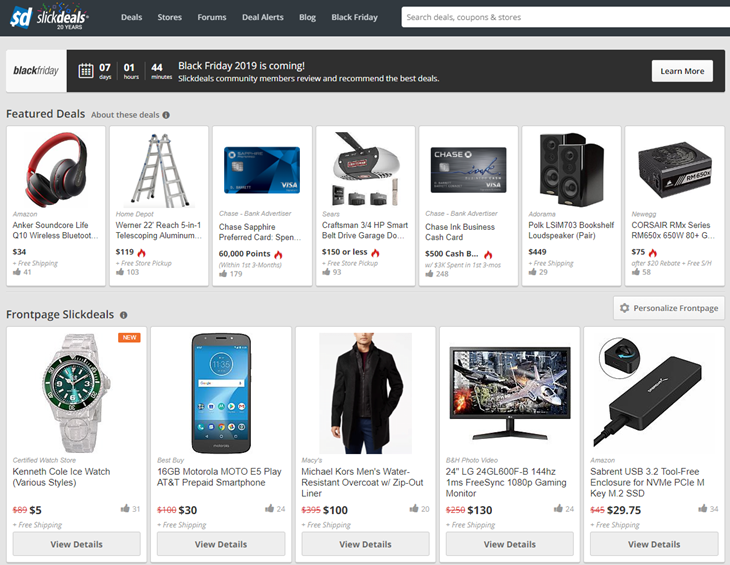Open Sabrent USB 3.2 Tool-Free Enclosure title
730x565 pixels.
[647, 483]
